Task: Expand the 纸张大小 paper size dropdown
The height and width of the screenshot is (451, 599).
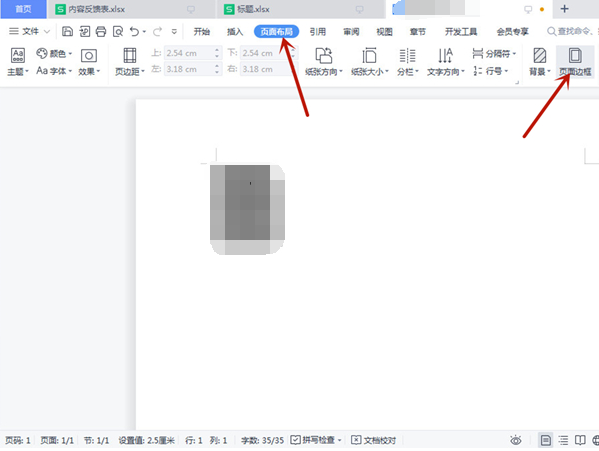Action: (x=369, y=71)
